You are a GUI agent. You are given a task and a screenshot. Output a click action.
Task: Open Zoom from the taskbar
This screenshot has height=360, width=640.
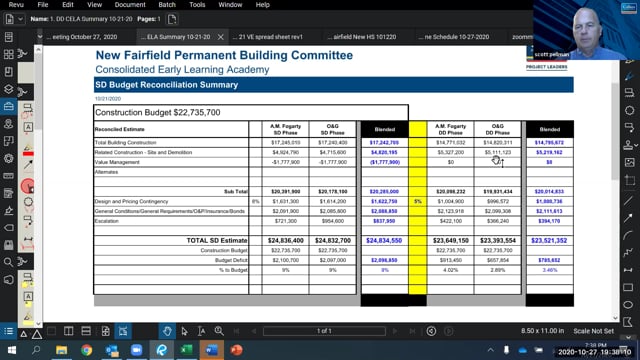136,350
